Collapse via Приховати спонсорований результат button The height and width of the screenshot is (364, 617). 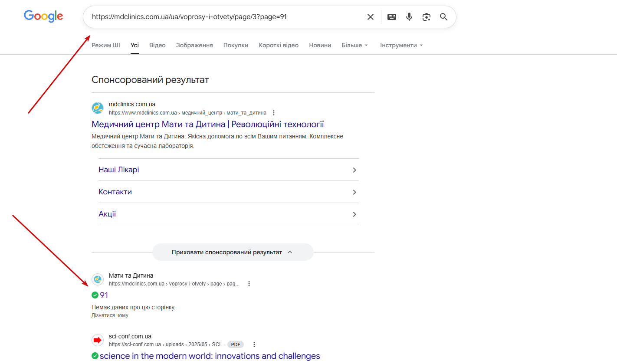(233, 252)
